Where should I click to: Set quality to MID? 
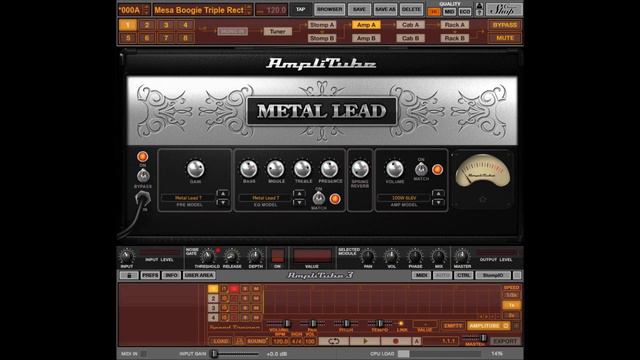click(449, 12)
